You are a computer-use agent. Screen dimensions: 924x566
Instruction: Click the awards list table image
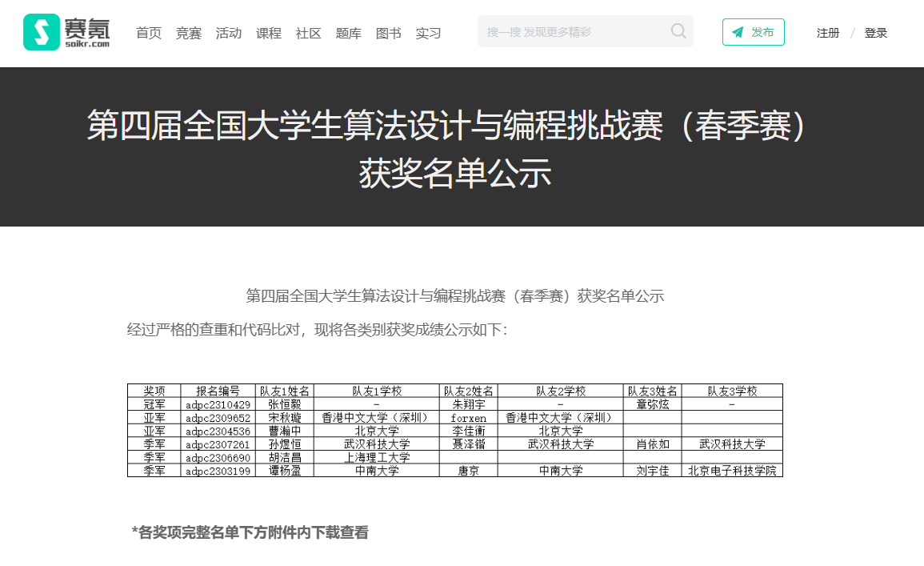click(454, 430)
